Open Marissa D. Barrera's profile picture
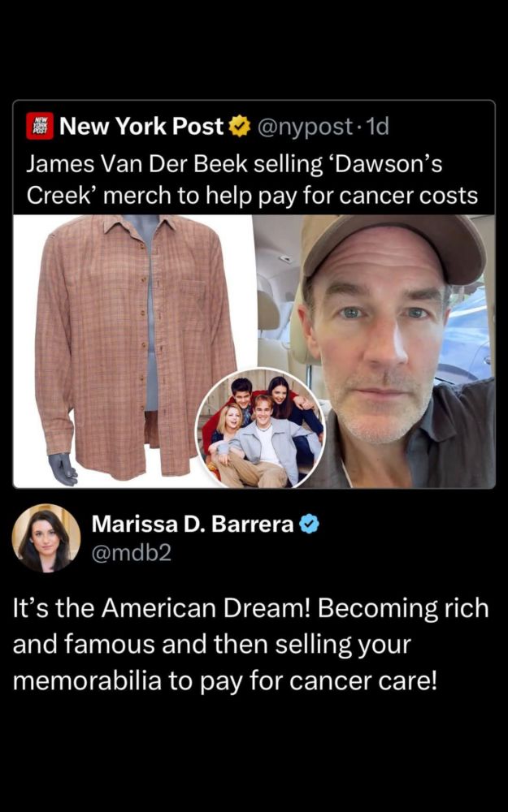The image size is (508, 812). 46,538
